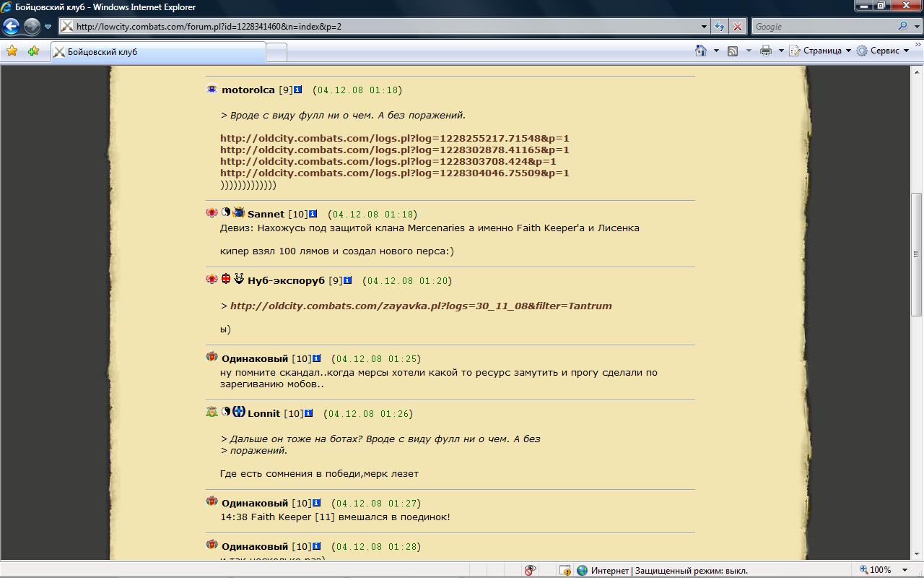Open log link 1228255217.71548
Viewport: 924px width, 578px height.
(395, 138)
